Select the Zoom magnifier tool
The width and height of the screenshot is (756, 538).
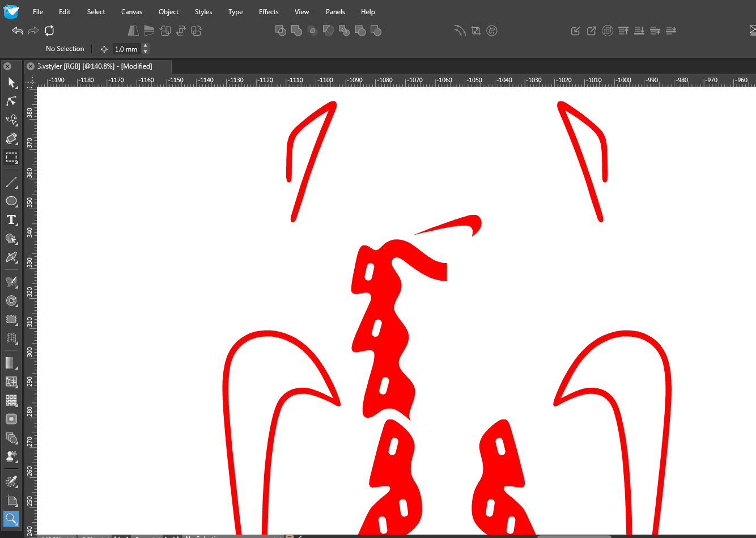click(x=11, y=518)
